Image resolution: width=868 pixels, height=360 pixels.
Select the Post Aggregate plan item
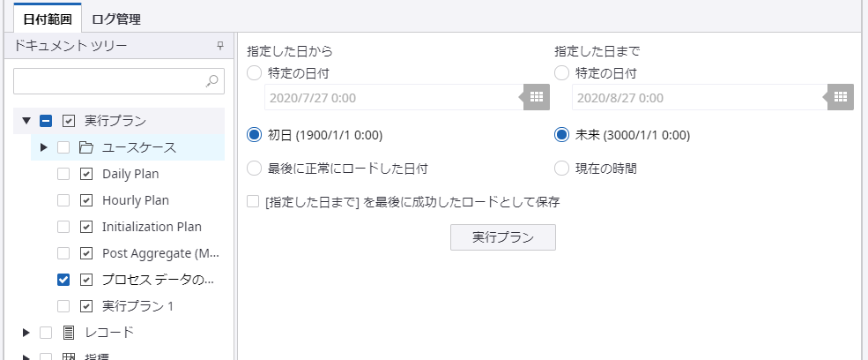[x=159, y=253]
